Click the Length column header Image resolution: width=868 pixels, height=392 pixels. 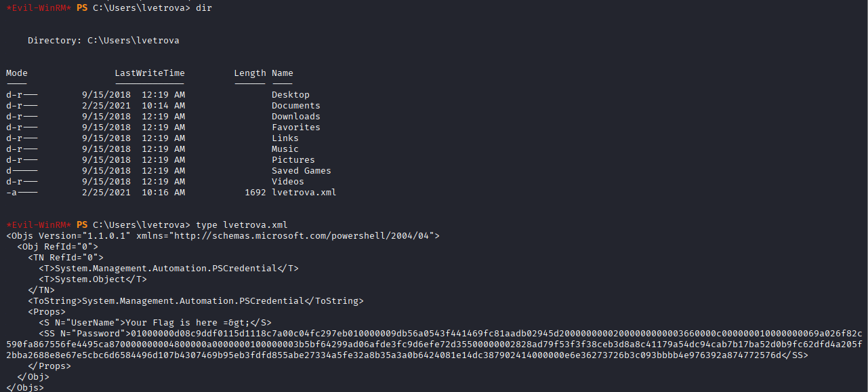coord(250,73)
